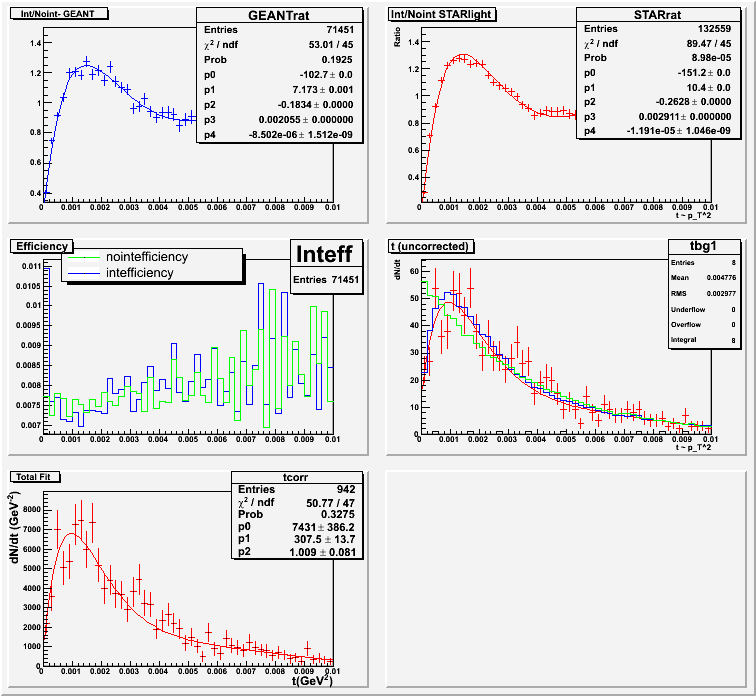Select the GEANTrat statistics box header
The image size is (756, 696).
point(273,16)
